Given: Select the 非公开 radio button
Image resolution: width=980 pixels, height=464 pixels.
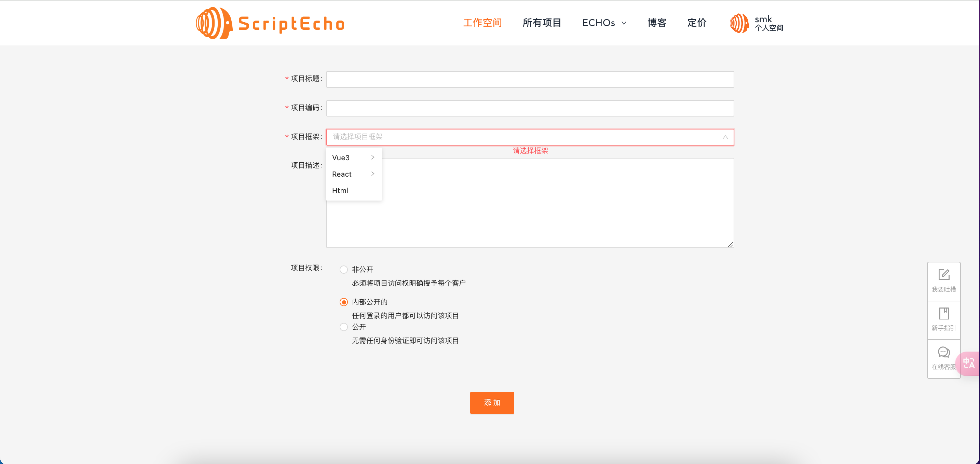Looking at the screenshot, I should coord(343,270).
